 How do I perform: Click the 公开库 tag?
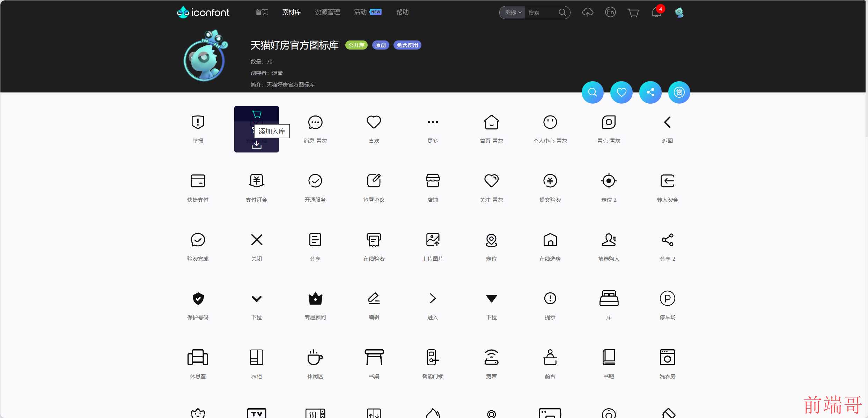(356, 45)
